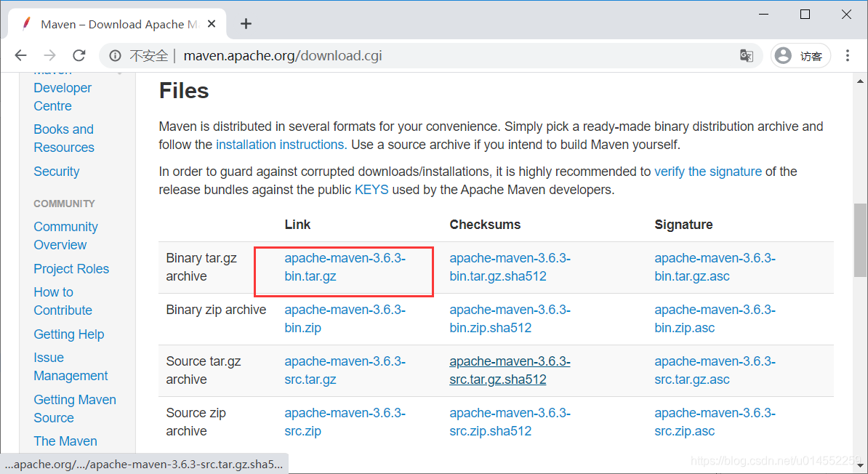
Task: Select the COMMUNITY sidebar section label
Action: click(x=64, y=204)
